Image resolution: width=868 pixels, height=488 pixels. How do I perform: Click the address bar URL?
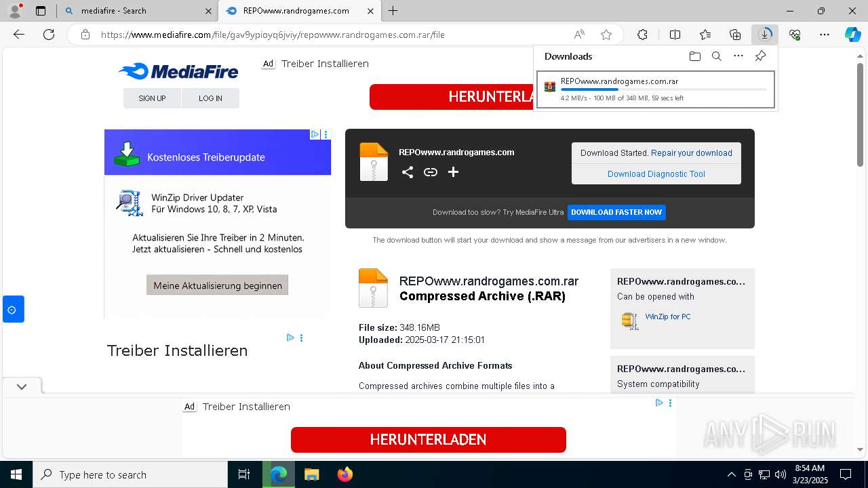coord(273,35)
